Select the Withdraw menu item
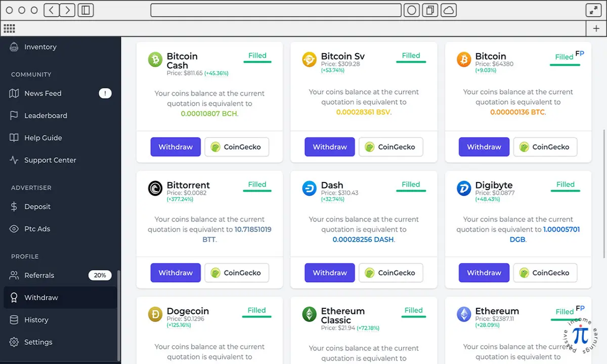 60,297
